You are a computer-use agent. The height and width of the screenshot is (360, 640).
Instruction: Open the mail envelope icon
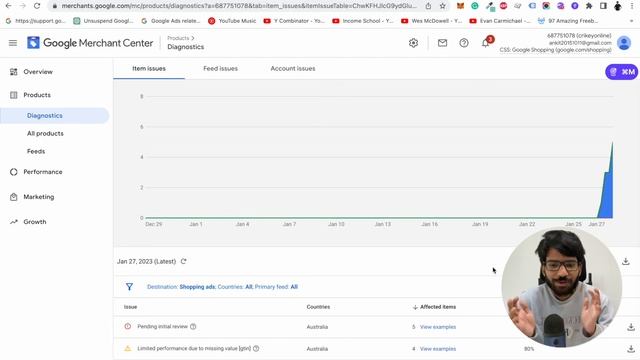(x=442, y=43)
